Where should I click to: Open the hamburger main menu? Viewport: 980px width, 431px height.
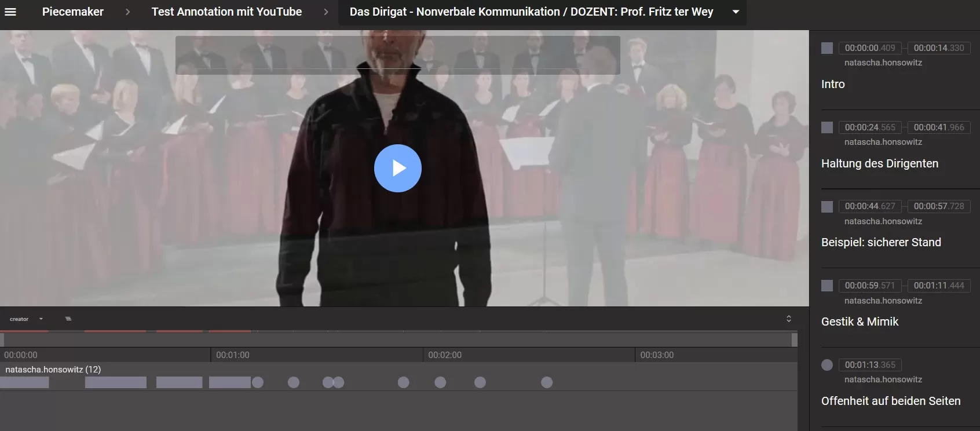click(10, 12)
